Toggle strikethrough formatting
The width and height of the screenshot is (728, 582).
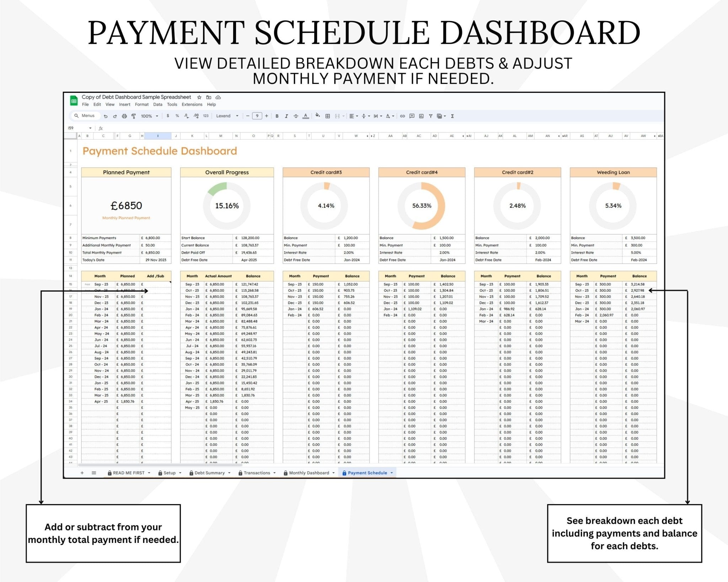click(296, 116)
